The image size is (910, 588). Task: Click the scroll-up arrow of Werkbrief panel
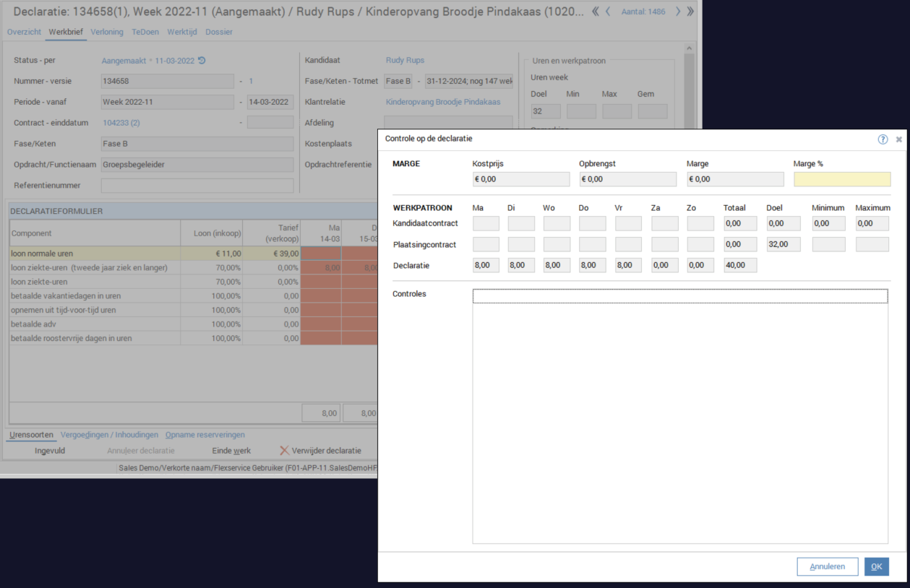[x=689, y=49]
